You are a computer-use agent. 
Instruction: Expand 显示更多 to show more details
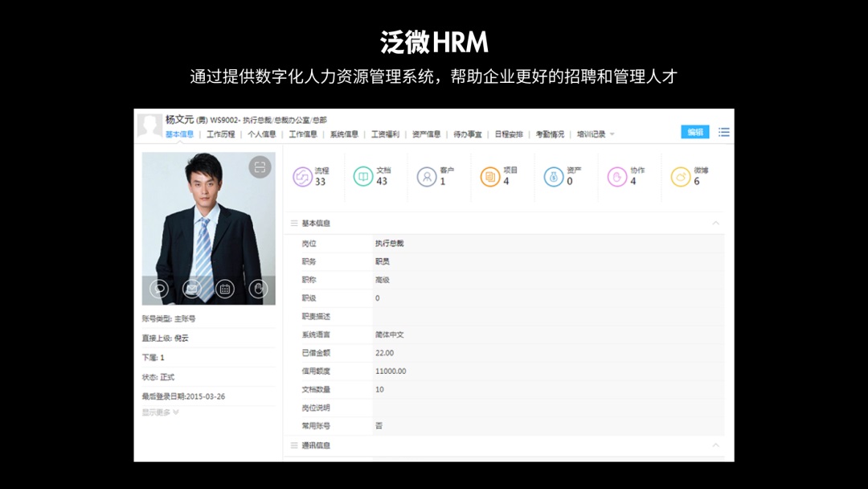coord(160,413)
